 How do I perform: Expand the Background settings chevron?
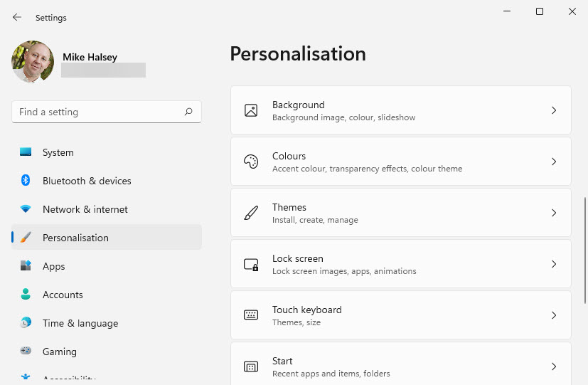(x=554, y=110)
